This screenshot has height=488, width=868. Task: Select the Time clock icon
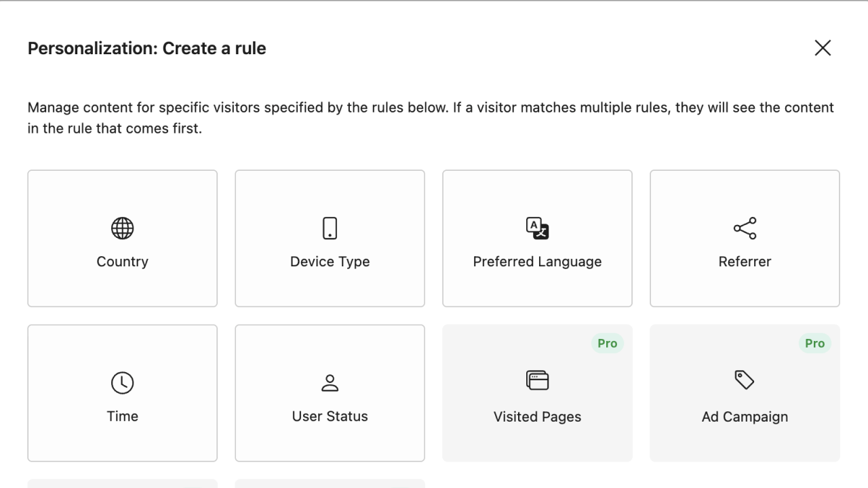pos(122,382)
